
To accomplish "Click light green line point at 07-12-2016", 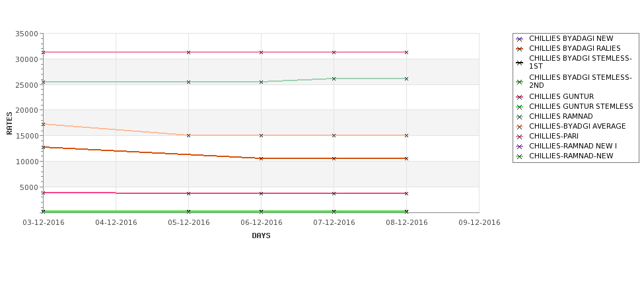I will pyautogui.click(x=334, y=79).
